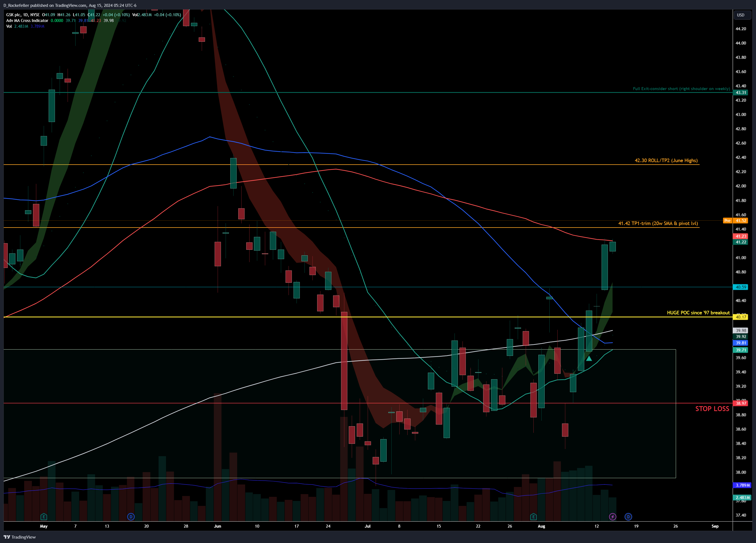The height and width of the screenshot is (543, 756).
Task: Click the 2.483M volume tag
Action: tap(742, 498)
